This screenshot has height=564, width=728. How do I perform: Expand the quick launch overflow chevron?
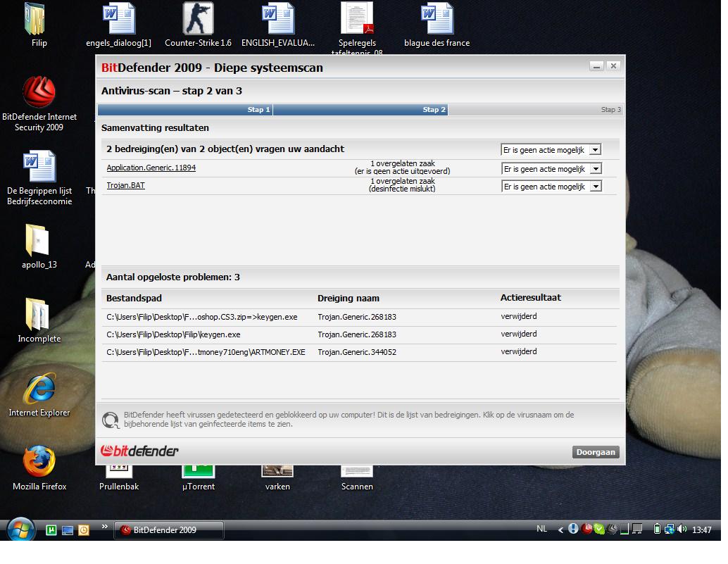104,527
